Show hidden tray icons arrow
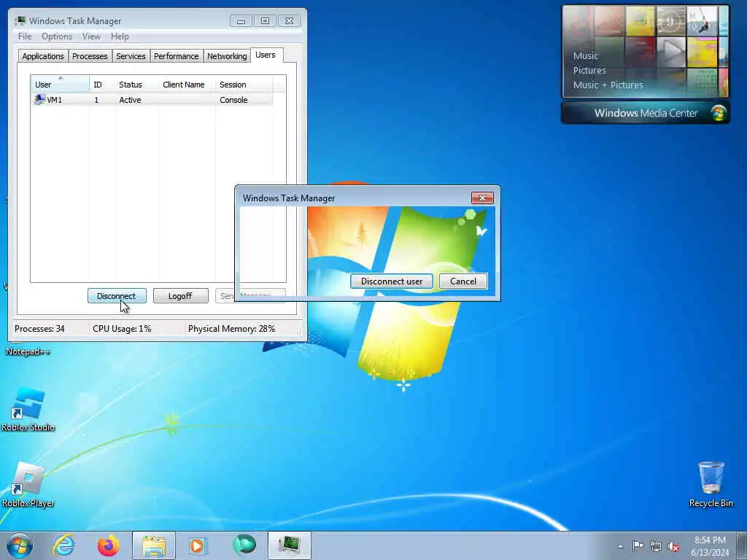The width and height of the screenshot is (747, 560). 620,546
